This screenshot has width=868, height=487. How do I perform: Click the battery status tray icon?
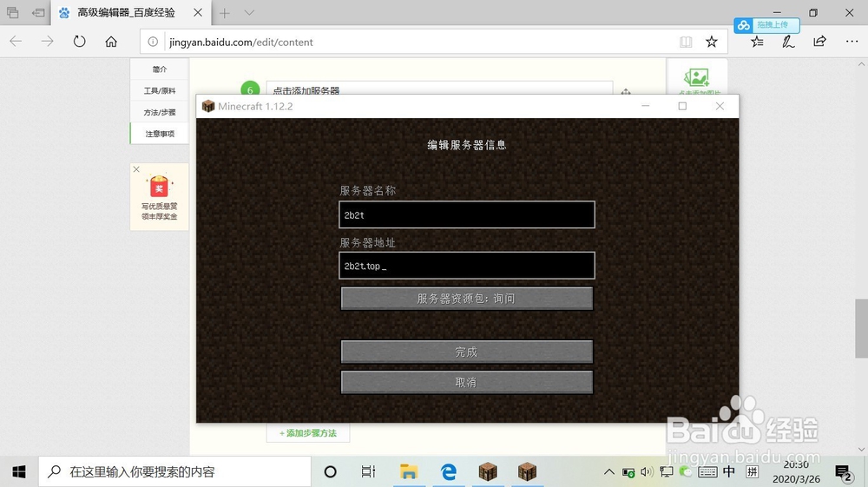[628, 472]
